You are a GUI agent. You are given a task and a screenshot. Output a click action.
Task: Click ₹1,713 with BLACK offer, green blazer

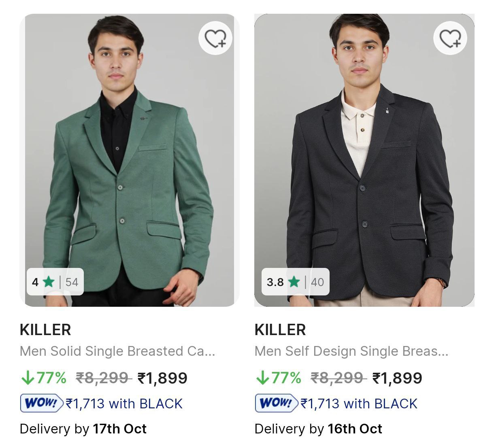point(124,403)
